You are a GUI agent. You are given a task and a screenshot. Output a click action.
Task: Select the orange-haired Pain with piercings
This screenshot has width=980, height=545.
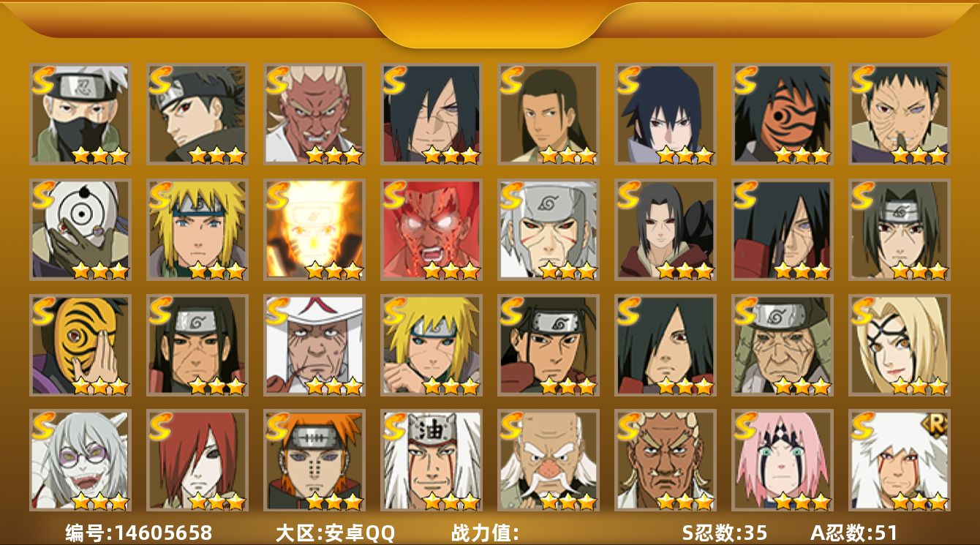click(314, 460)
